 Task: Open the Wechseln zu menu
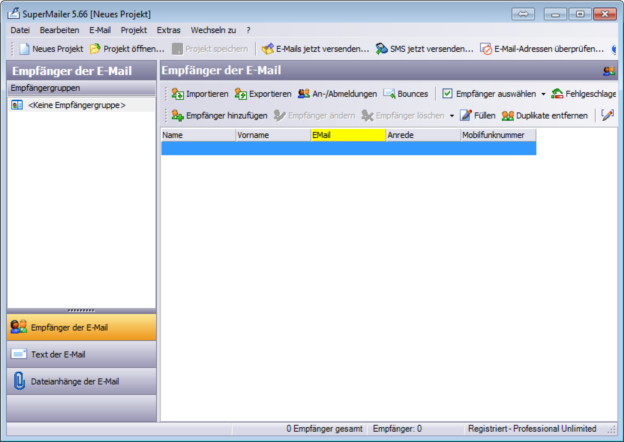pos(213,30)
